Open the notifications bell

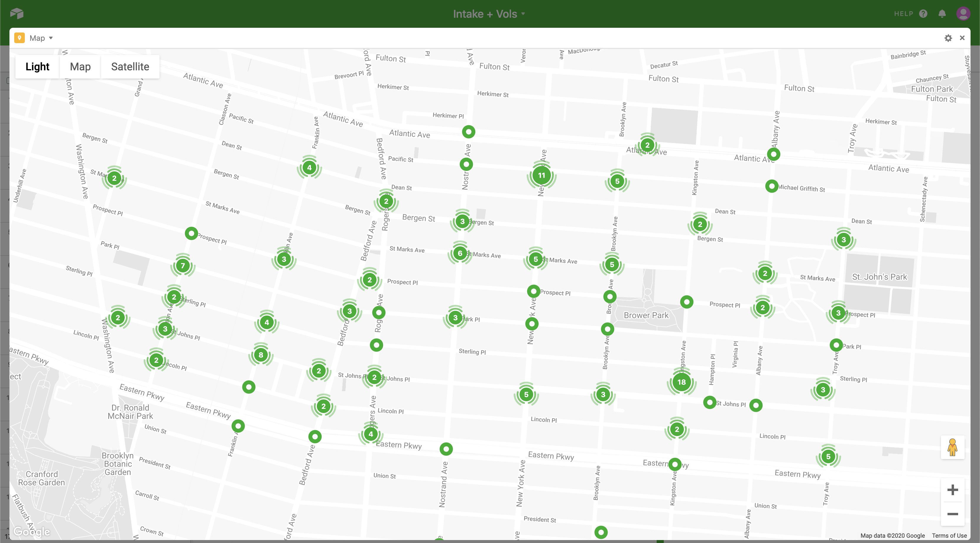(x=942, y=14)
